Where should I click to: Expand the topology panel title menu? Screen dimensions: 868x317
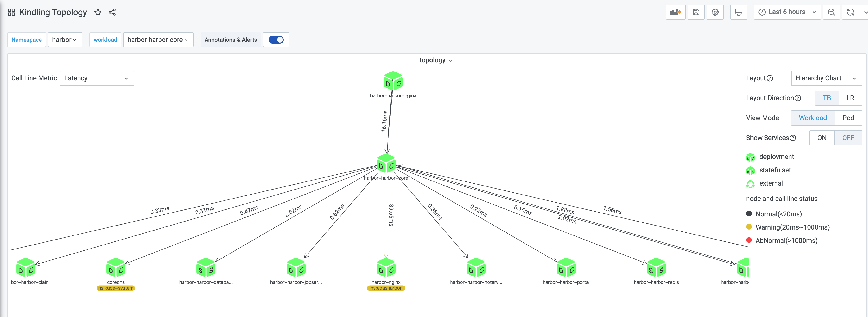[435, 60]
